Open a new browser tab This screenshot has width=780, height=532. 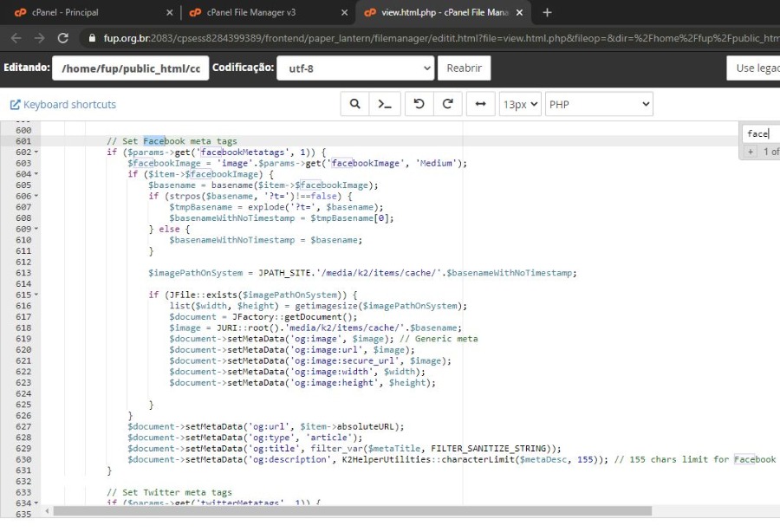point(547,12)
